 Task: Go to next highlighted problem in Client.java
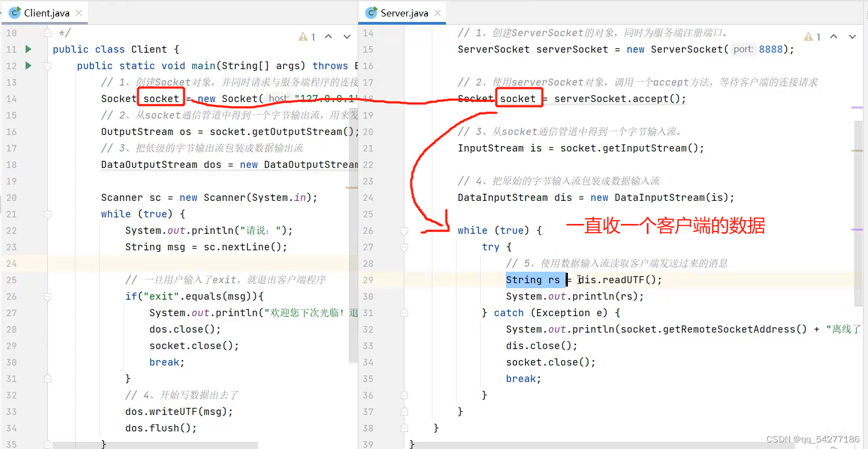pyautogui.click(x=347, y=37)
